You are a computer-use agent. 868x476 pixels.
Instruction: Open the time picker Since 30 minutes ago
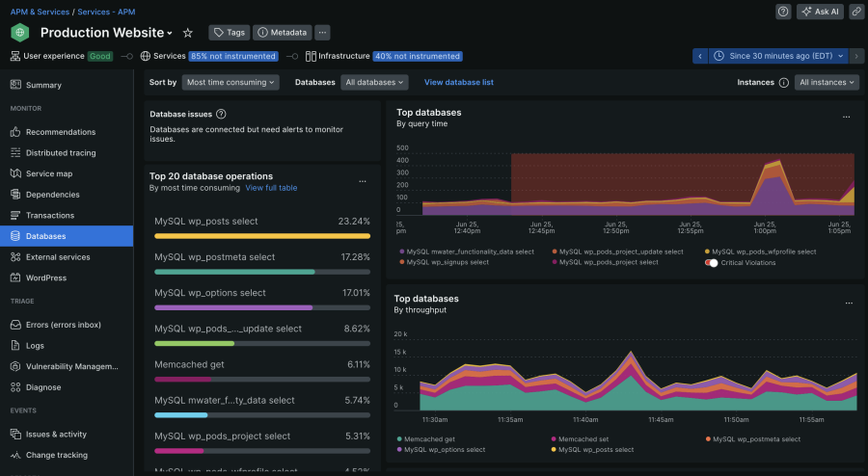pos(781,56)
